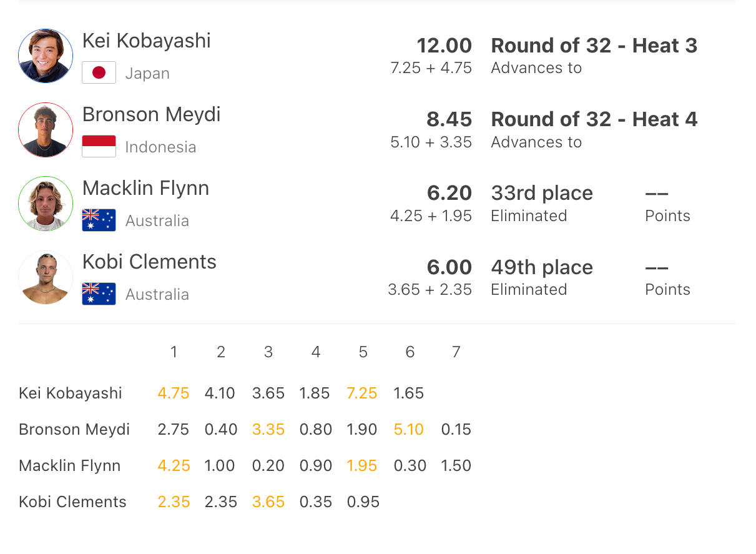
Task: Select Bronson Meydi's 5.10 wave score
Action: pos(409,430)
